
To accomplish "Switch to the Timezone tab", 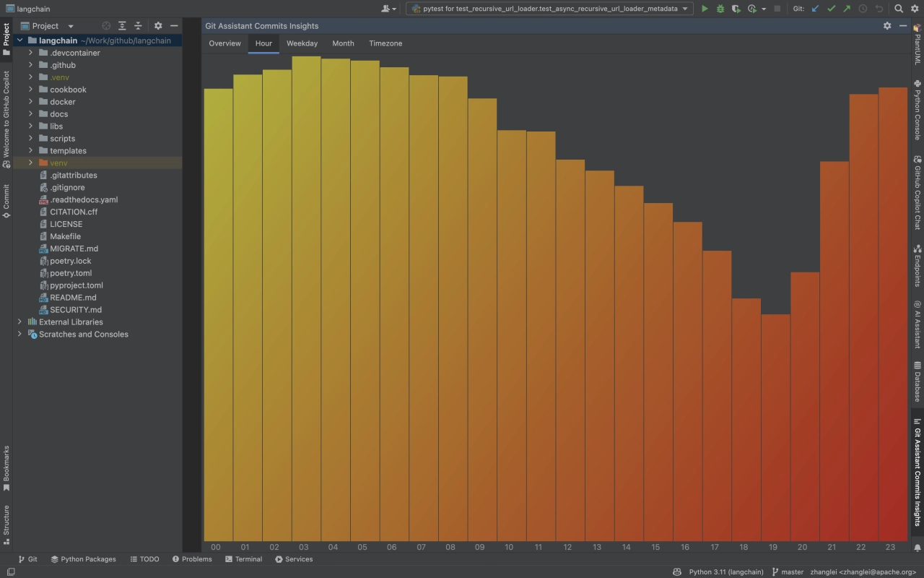I will pos(385,43).
